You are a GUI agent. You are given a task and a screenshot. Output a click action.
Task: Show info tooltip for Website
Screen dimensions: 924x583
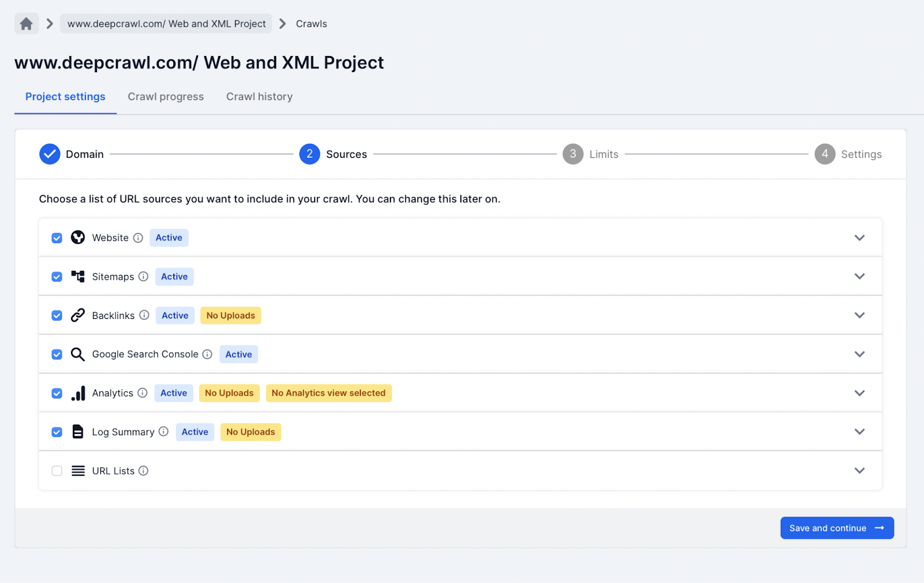point(138,237)
